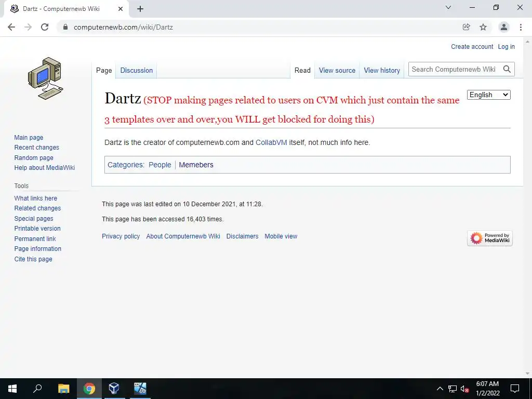Reload the page with refresh icon
Viewport: 532px width, 399px height.
[45, 27]
